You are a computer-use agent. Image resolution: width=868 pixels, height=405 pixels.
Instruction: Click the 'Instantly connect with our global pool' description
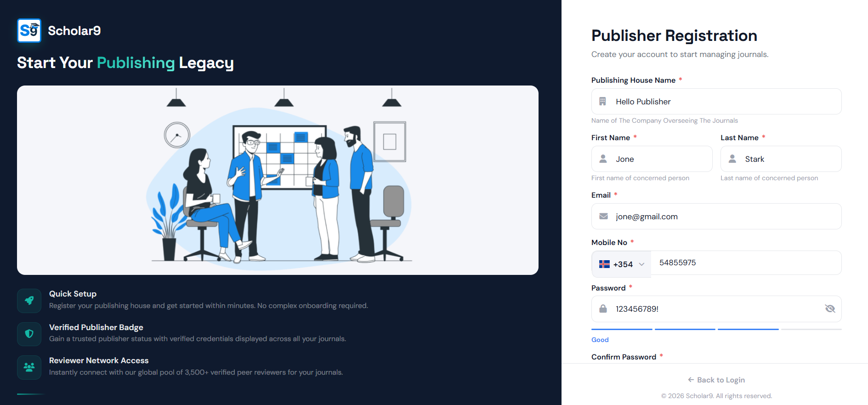coord(196,372)
